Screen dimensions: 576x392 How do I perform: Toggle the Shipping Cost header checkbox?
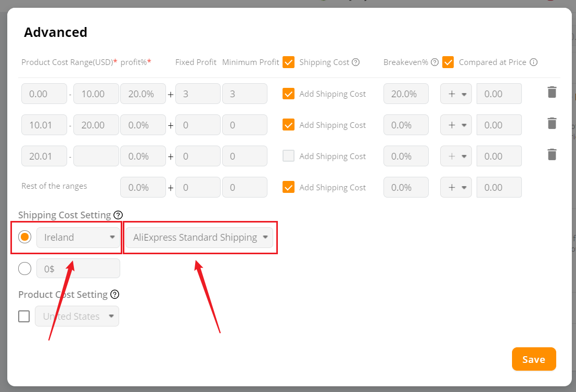[288, 62]
